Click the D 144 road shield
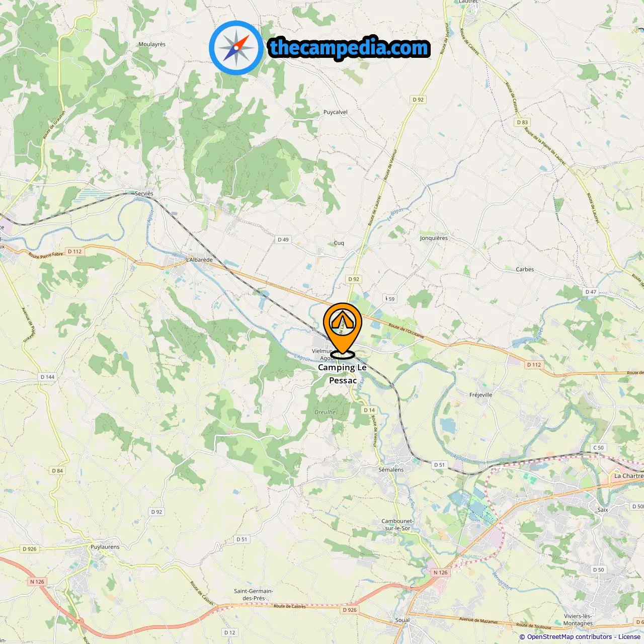The height and width of the screenshot is (644, 644). tap(47, 377)
